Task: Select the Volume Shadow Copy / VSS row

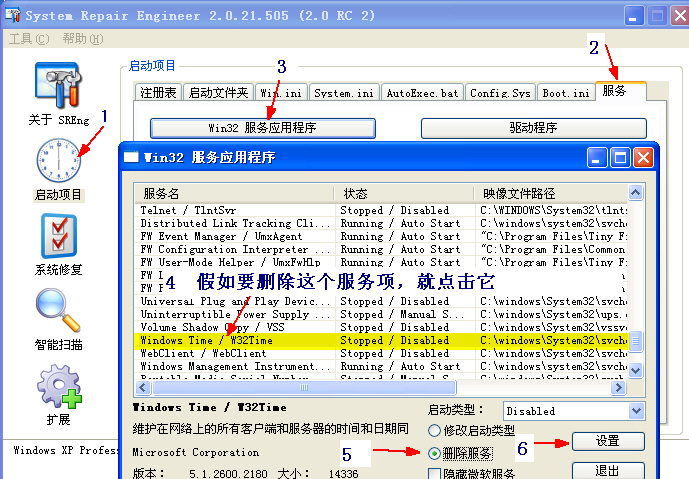Action: [x=381, y=327]
